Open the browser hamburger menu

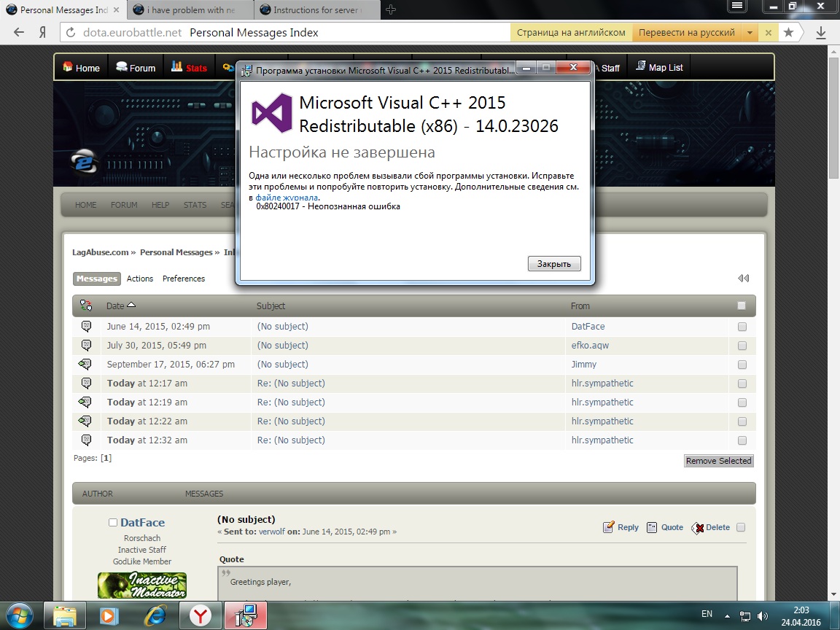tap(737, 6)
